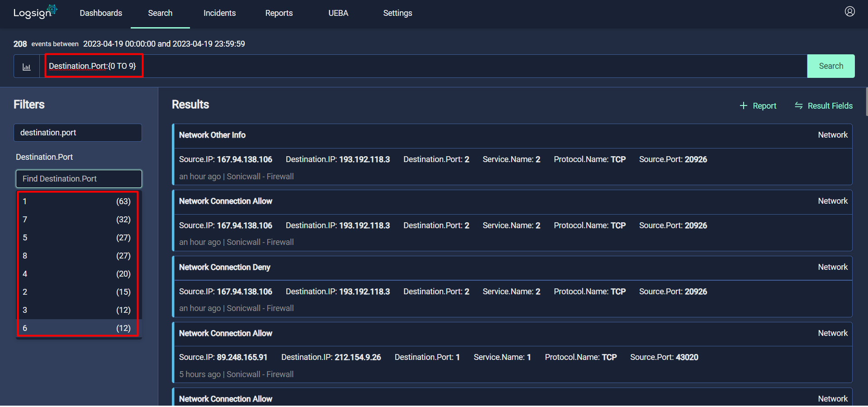This screenshot has width=868, height=407.
Task: Click the Network label of Network Other Info
Action: click(833, 135)
